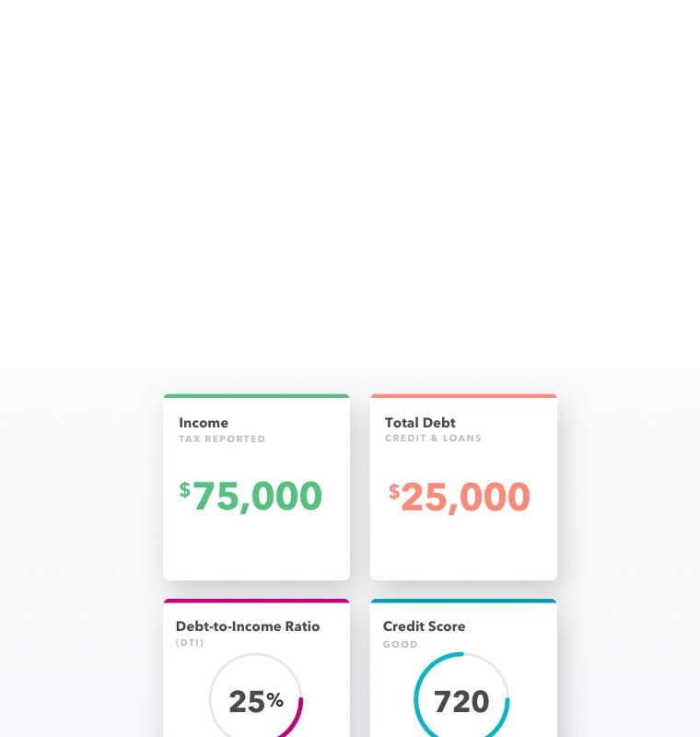Screen dimensions: 700x737
Task: Select the Credit Score card title
Action: [425, 626]
